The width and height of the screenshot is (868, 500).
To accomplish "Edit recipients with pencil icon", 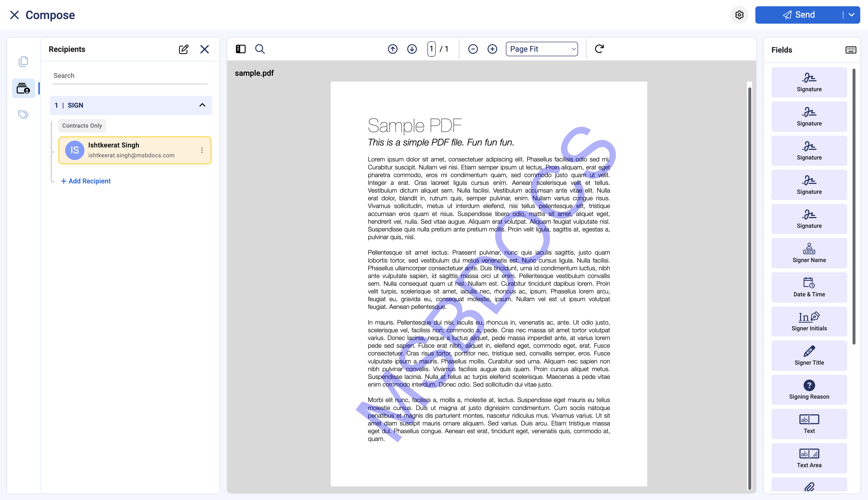I will pyautogui.click(x=184, y=49).
